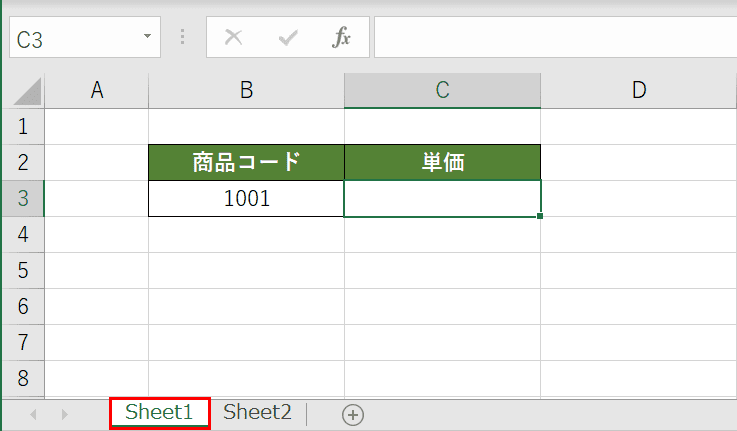Switch to the Sheet1 tab
This screenshot has height=431, width=737.
(160, 413)
